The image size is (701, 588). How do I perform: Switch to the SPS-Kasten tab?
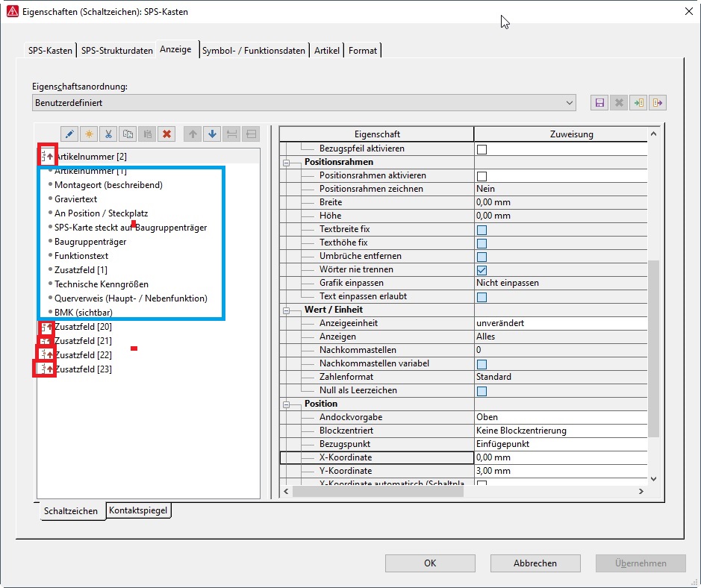click(x=50, y=51)
